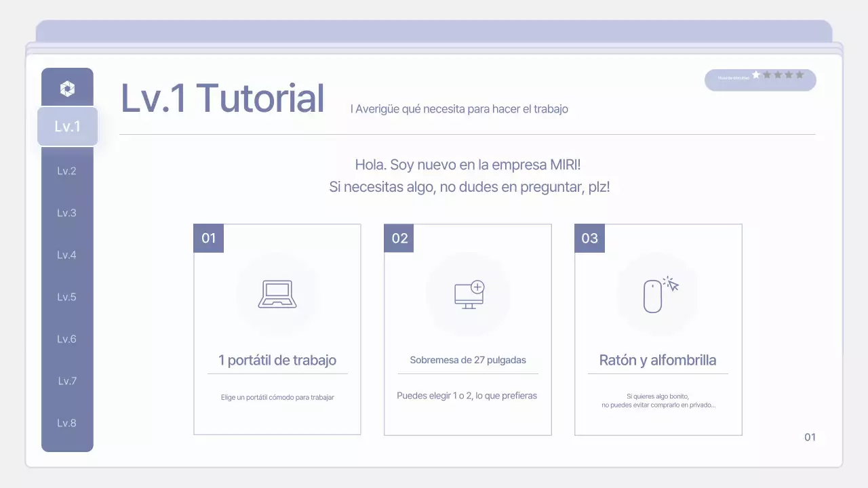Screen dimensions: 868x488
Task: Click the filled white difficulty star
Action: [x=755, y=75]
